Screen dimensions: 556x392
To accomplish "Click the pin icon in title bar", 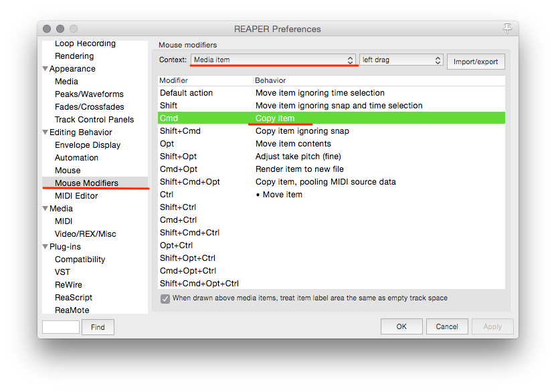I will pyautogui.click(x=507, y=28).
